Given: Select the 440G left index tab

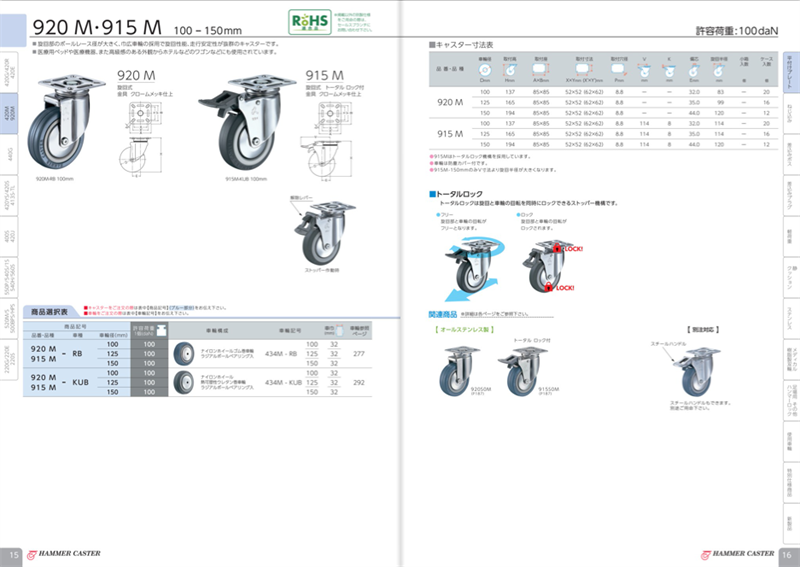Looking at the screenshot, I should pyautogui.click(x=9, y=154).
